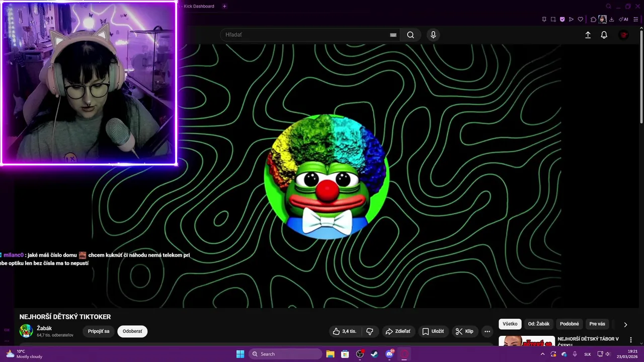Open the Windows Start menu

coord(240,354)
